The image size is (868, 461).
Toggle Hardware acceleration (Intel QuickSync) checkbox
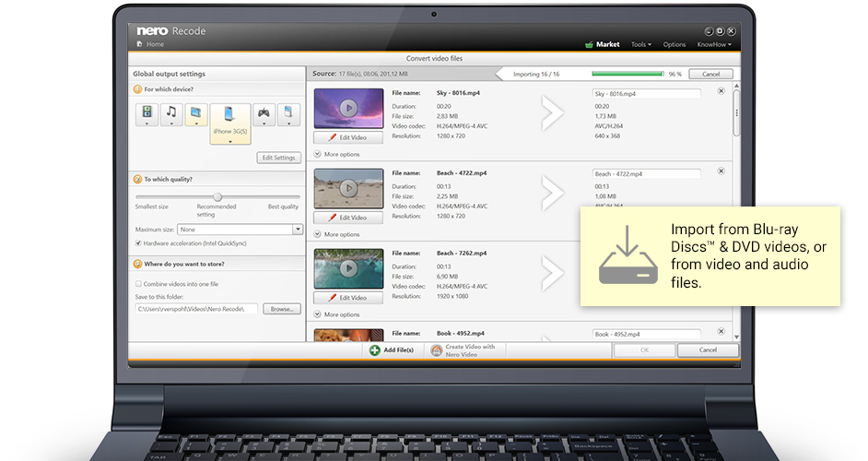click(x=139, y=243)
